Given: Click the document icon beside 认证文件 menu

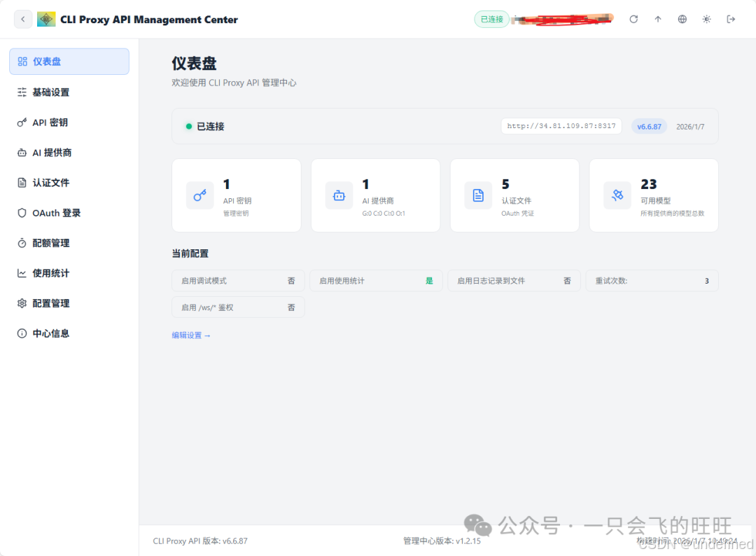Looking at the screenshot, I should tap(22, 183).
